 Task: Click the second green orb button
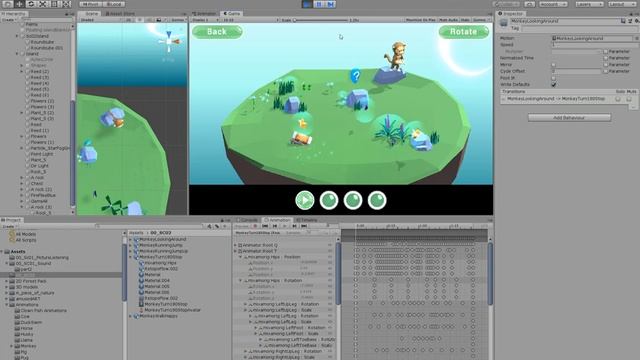click(x=329, y=200)
